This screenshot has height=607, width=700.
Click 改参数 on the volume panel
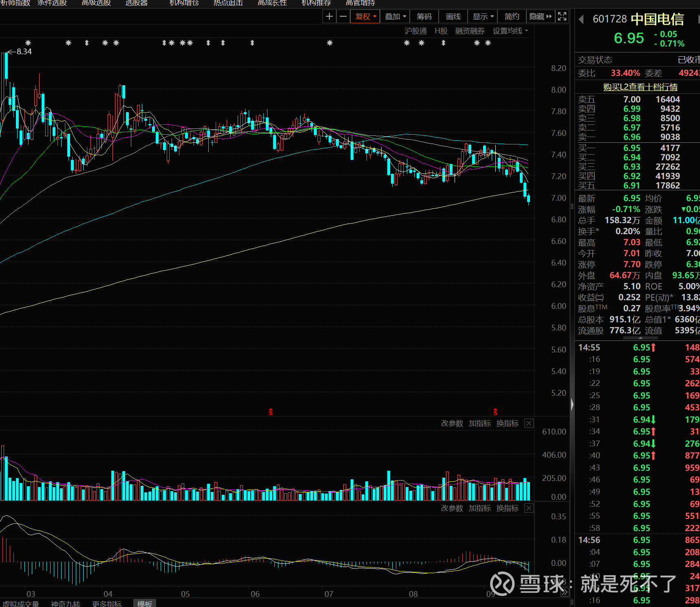coord(452,423)
